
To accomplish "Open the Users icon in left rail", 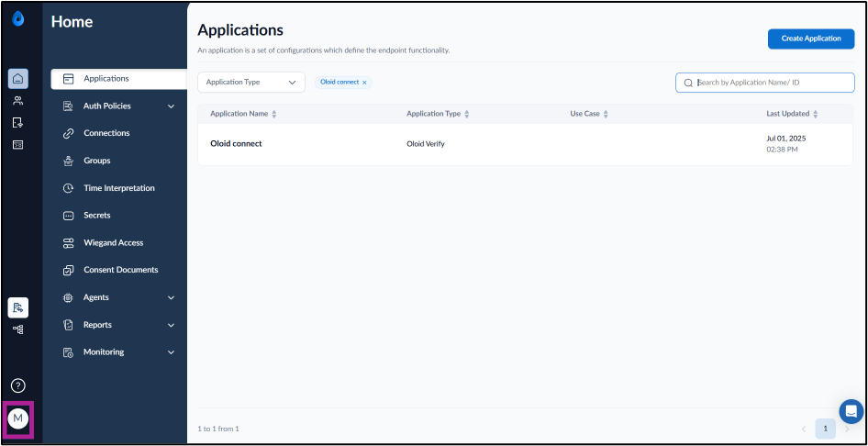I will (18, 101).
